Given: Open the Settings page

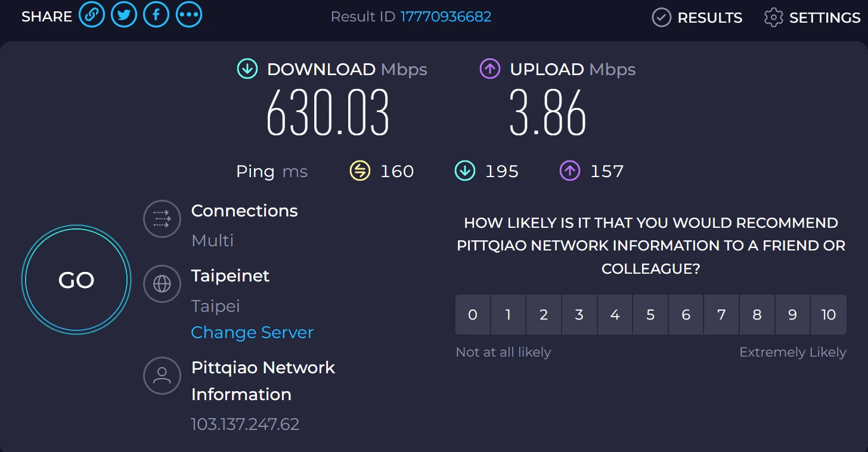Looking at the screenshot, I should [812, 17].
